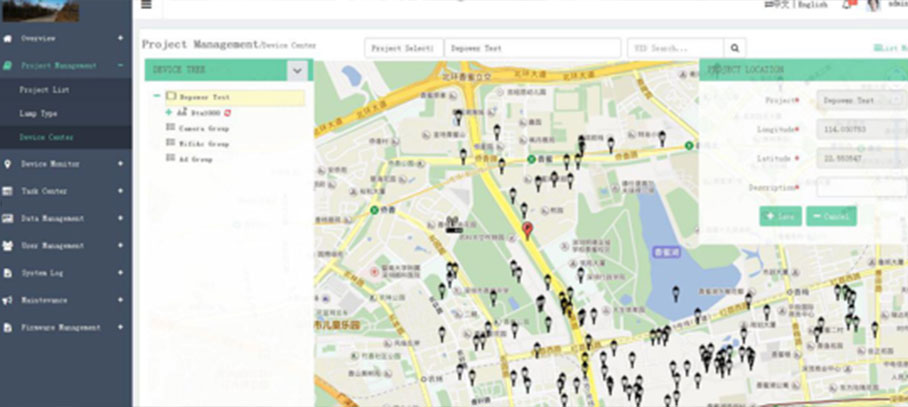Viewport: 908px width, 407px height.
Task: Click the red refresh icon beside Dtu1000
Action: (228, 112)
